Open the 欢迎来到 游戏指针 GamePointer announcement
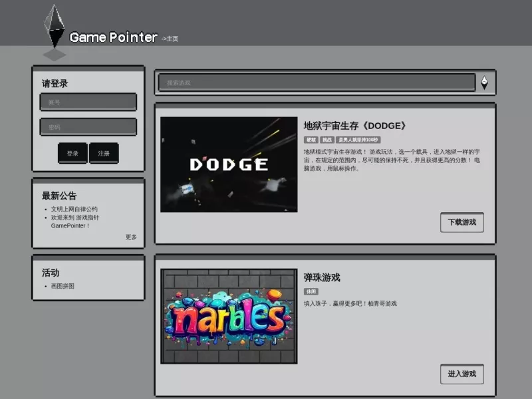Viewport: 532px width, 399px height. (x=75, y=221)
